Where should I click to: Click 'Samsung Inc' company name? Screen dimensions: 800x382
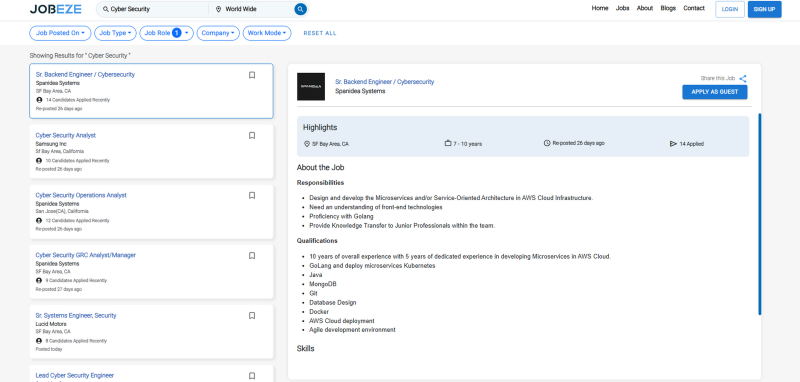coord(51,144)
